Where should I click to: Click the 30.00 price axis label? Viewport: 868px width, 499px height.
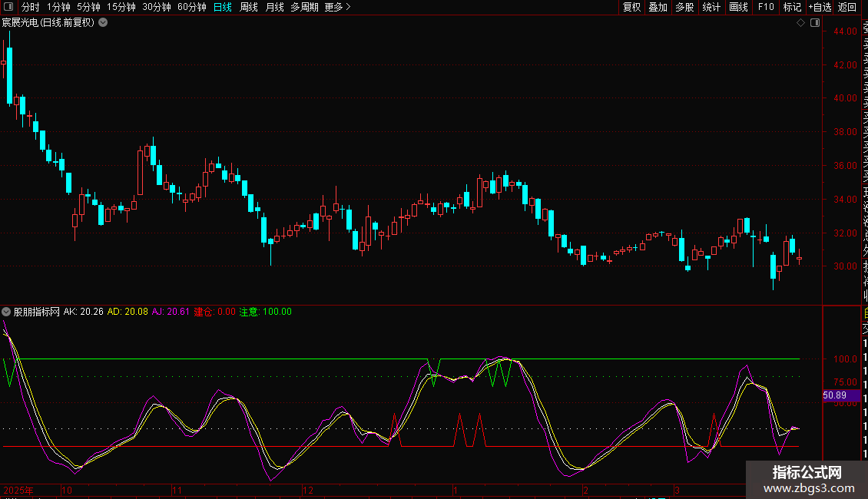tap(845, 266)
